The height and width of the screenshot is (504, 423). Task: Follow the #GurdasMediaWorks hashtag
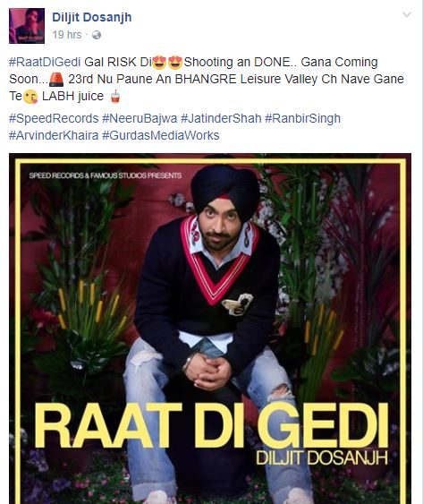(161, 135)
